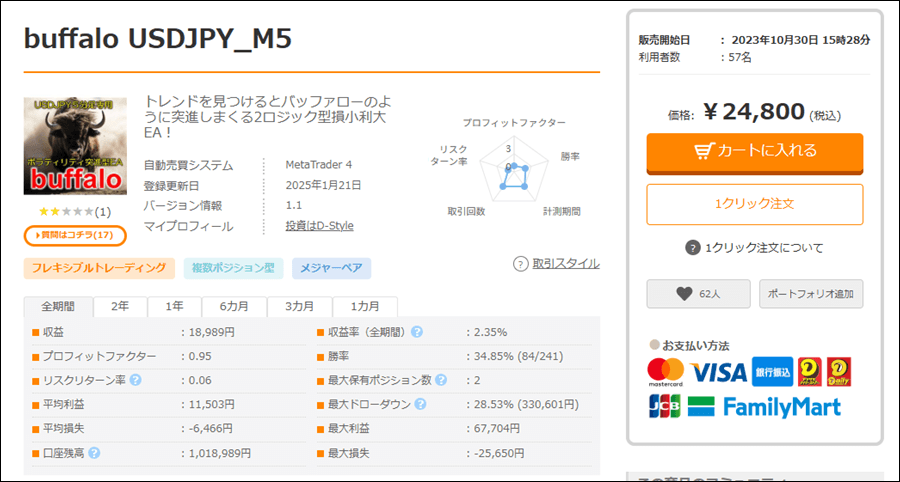Click the help icon next to 最大ドローダウン

420,405
